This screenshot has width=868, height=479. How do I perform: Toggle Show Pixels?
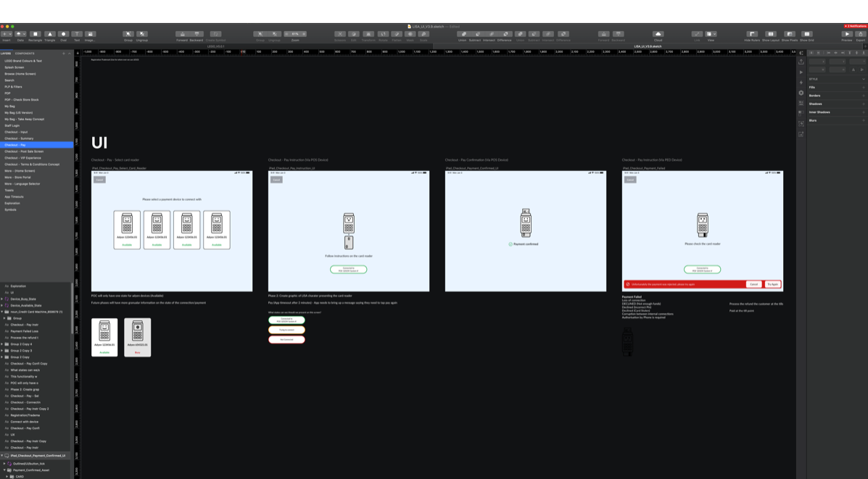(x=790, y=34)
